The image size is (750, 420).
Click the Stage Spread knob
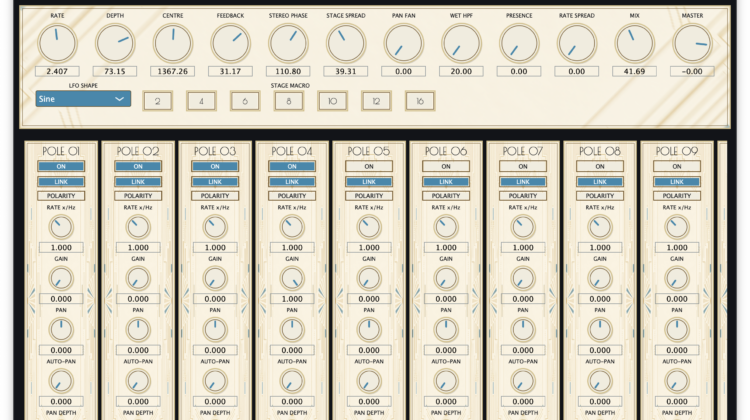pyautogui.click(x=346, y=43)
